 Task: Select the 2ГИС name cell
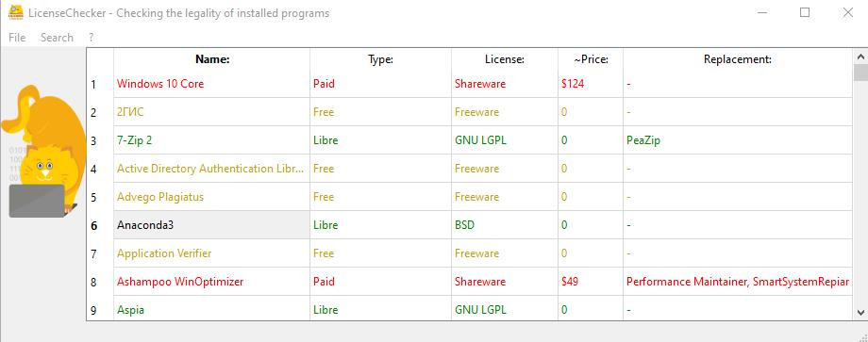point(212,112)
